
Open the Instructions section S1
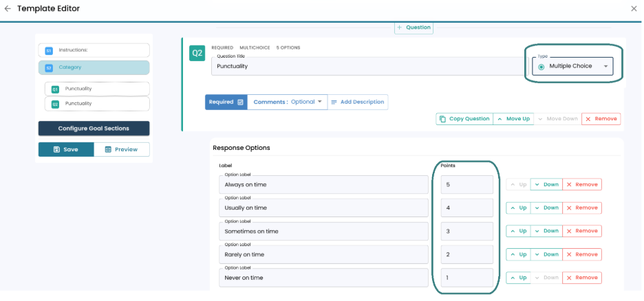pos(94,50)
